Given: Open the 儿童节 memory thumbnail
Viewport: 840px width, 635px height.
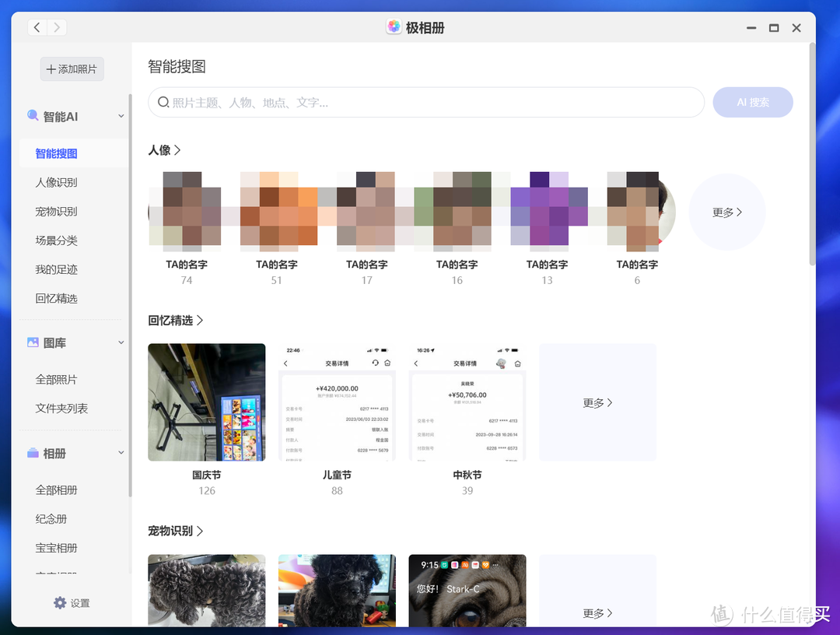Looking at the screenshot, I should coord(337,402).
